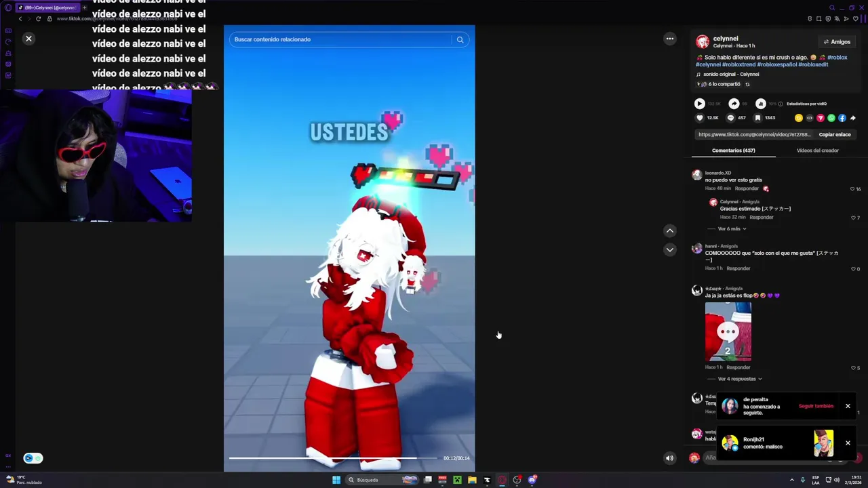Viewport: 868px width, 488px height.
Task: Expand 'Ver 6 más' replies
Action: point(732,228)
